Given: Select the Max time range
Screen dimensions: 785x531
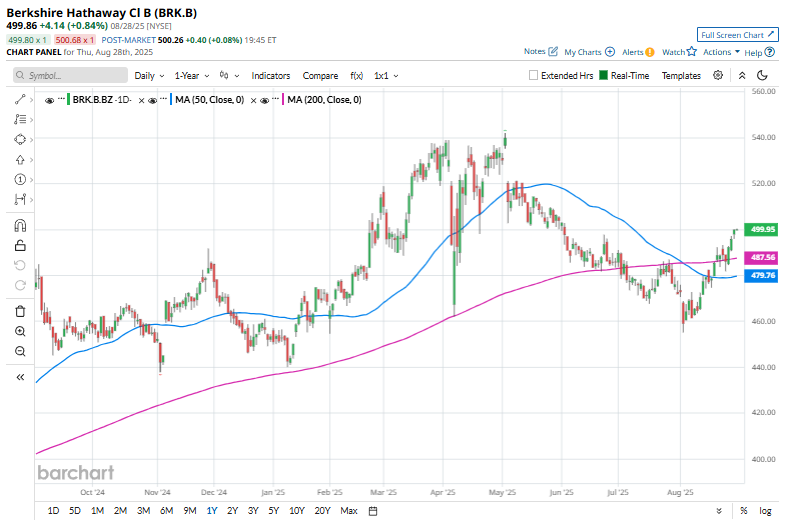Looking at the screenshot, I should click(349, 511).
